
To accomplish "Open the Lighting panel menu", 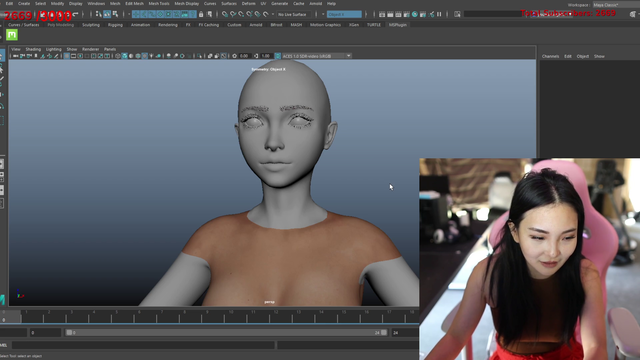I will [x=53, y=49].
